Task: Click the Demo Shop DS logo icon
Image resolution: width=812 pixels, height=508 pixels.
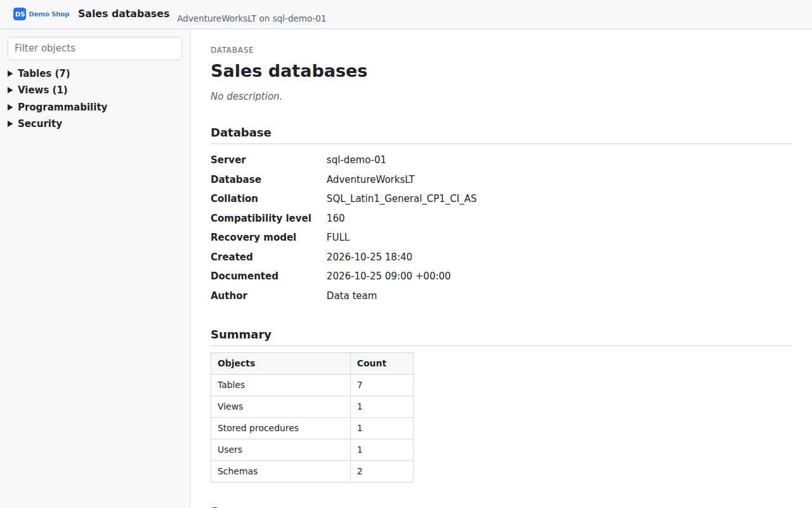Action: point(20,14)
